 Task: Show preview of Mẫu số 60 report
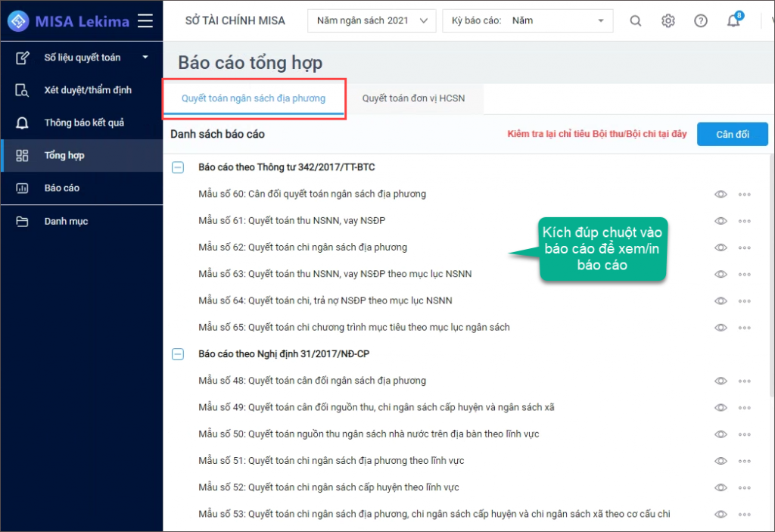point(721,194)
